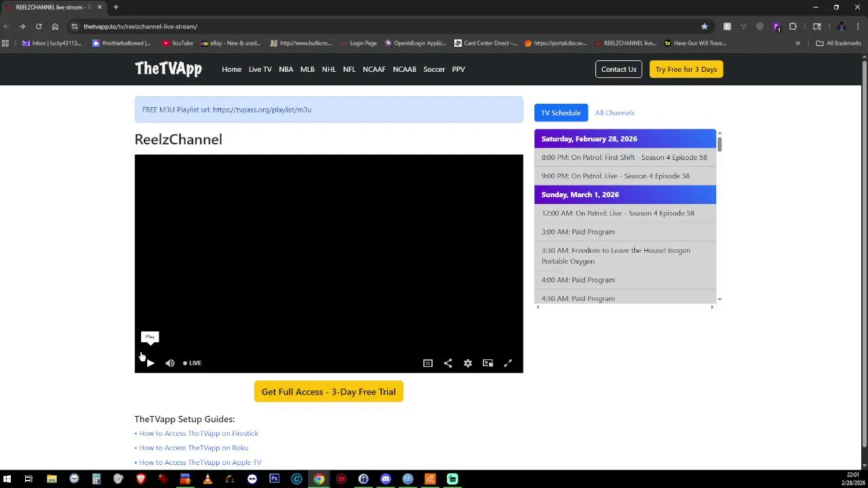Switch to the All Channels tab
Screen dimensions: 868x488
(x=615, y=113)
